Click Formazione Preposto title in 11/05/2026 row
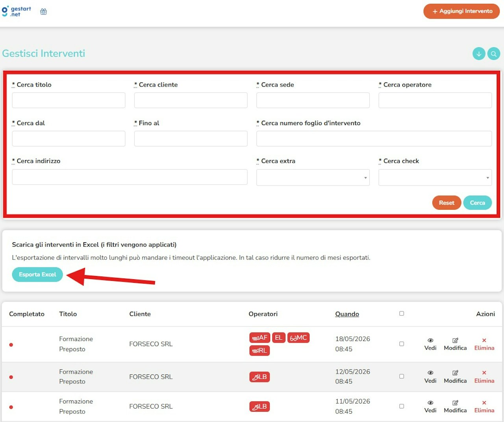 [x=76, y=406]
